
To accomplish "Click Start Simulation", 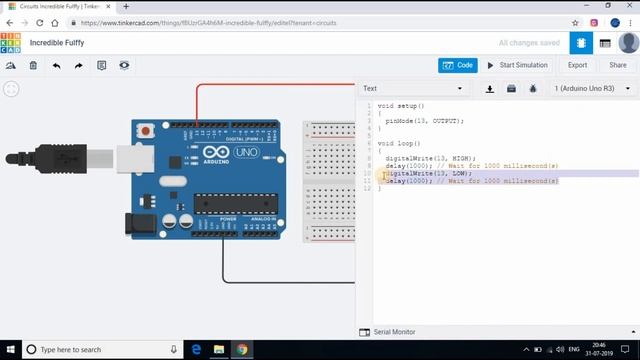I will [517, 65].
